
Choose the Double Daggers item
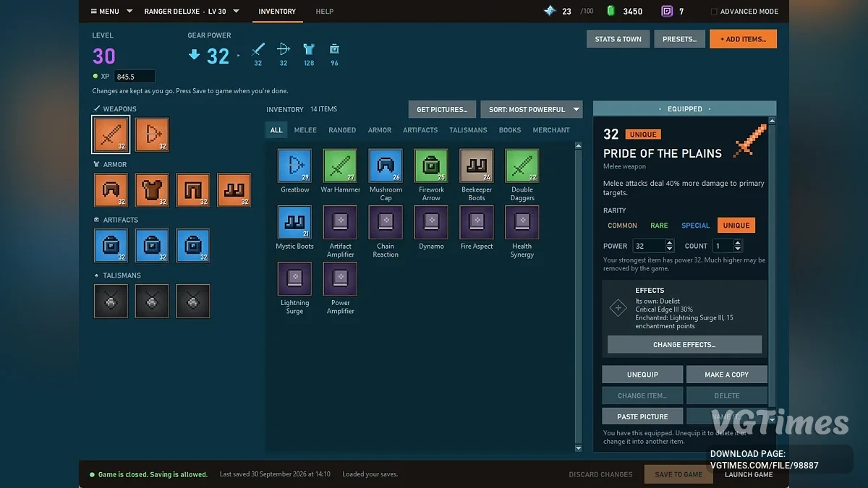522,166
